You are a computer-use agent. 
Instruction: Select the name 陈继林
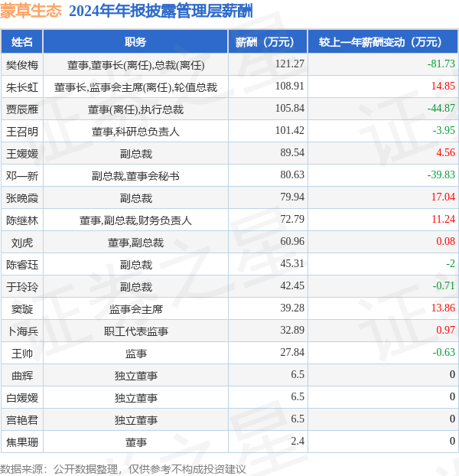click(22, 220)
